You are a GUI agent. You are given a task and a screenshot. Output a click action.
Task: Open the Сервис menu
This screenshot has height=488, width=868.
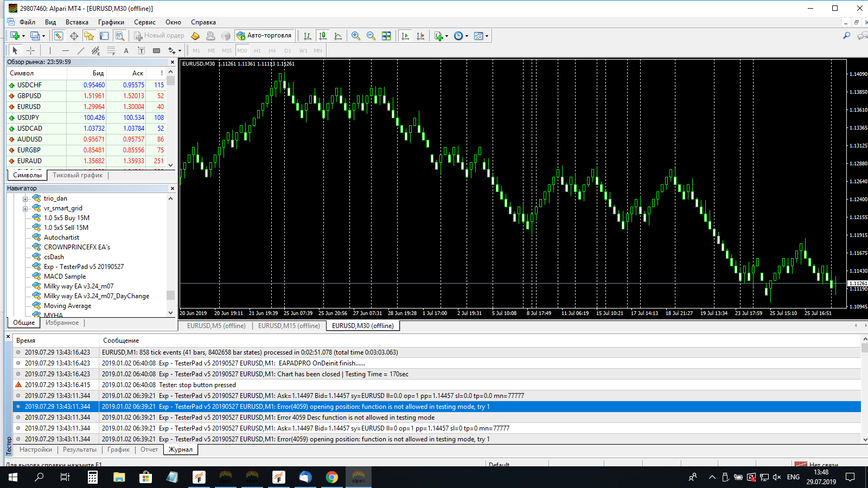click(x=144, y=22)
